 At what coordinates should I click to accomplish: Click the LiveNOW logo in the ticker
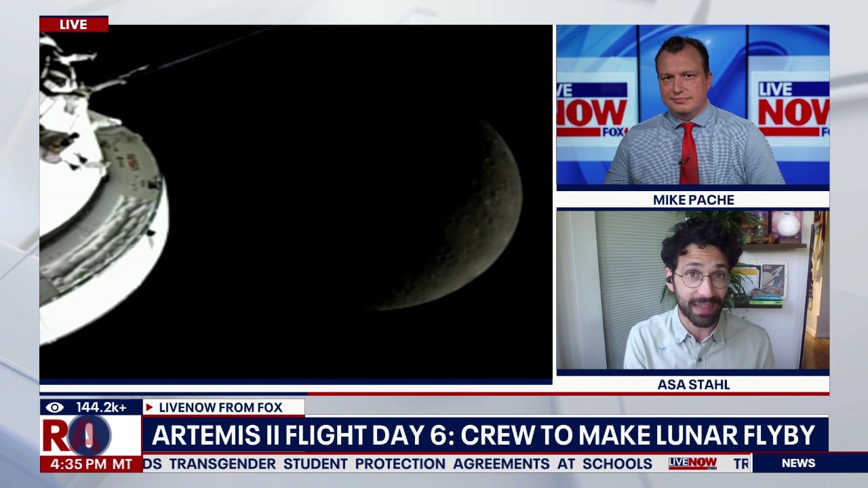(692, 463)
